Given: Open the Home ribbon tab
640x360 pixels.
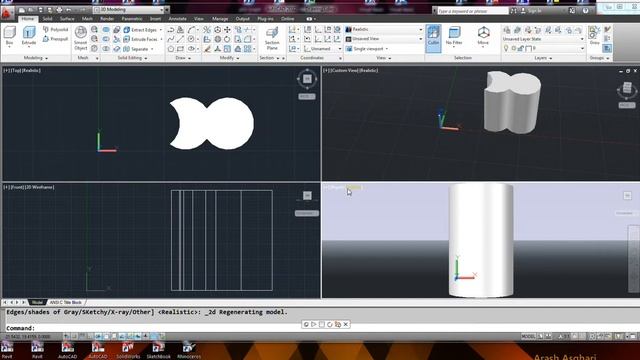Looking at the screenshot, I should point(28,19).
